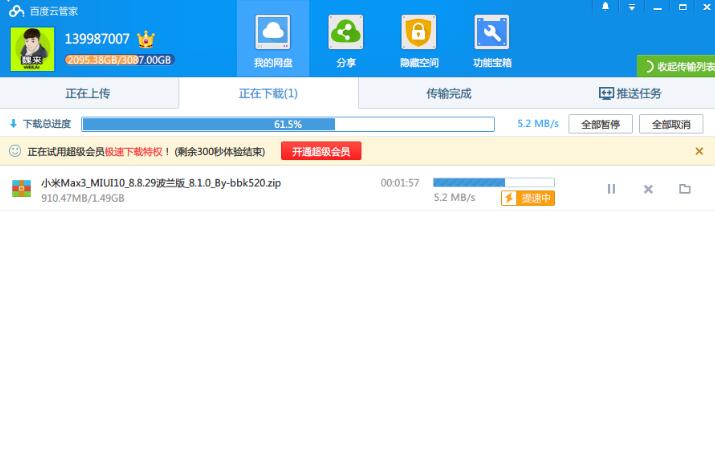Image resolution: width=715 pixels, height=471 pixels.
Task: Switch to the 正在上传 uploading tab
Action: click(x=88, y=94)
